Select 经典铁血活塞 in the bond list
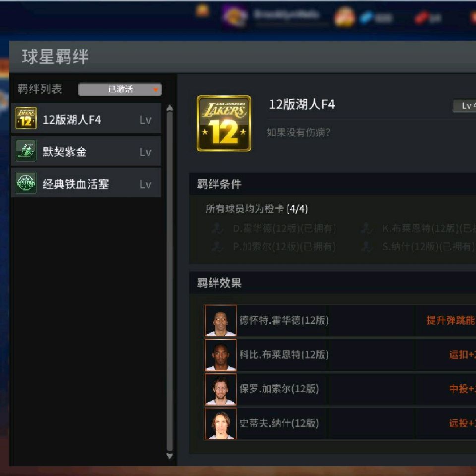Viewport: 476px width, 476px height. (86, 183)
